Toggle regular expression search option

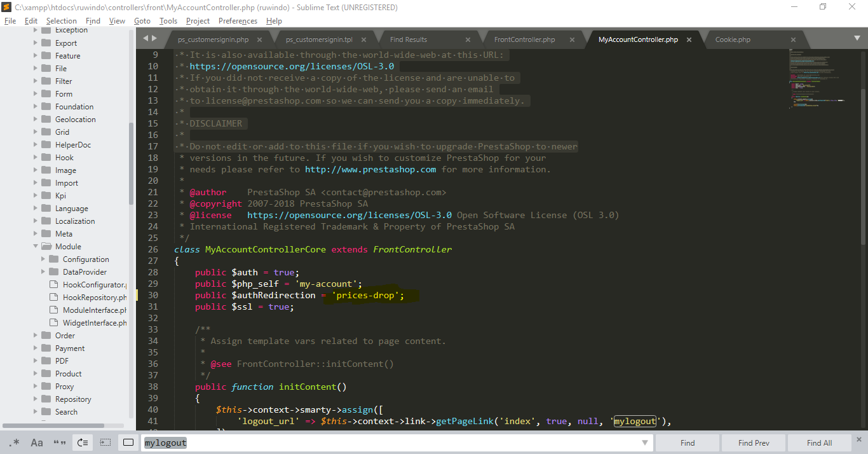[x=14, y=443]
